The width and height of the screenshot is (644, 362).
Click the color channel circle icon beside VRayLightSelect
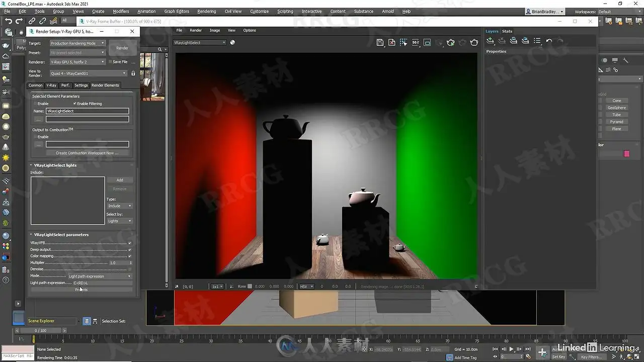point(232,42)
